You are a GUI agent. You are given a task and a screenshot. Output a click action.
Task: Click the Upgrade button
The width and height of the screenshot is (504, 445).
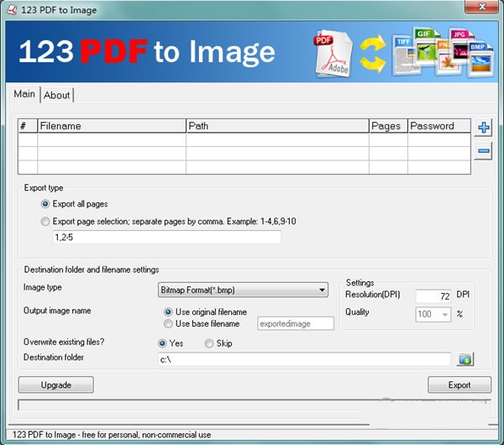(55, 385)
